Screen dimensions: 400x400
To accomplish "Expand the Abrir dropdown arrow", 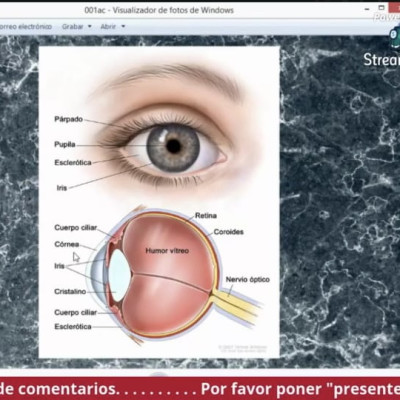I will point(123,26).
